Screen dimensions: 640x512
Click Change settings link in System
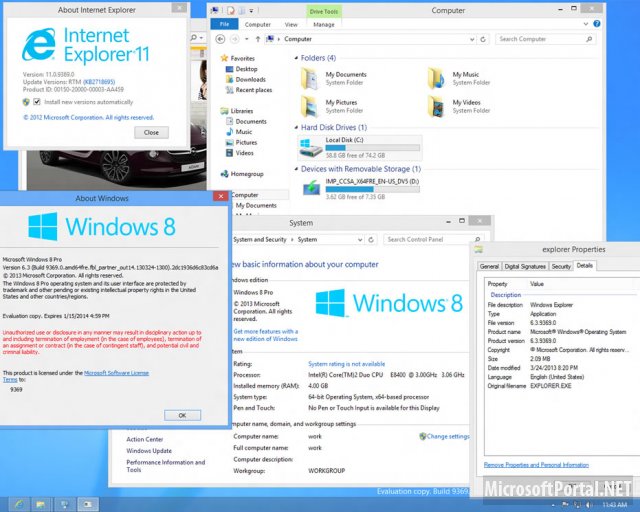(x=448, y=436)
